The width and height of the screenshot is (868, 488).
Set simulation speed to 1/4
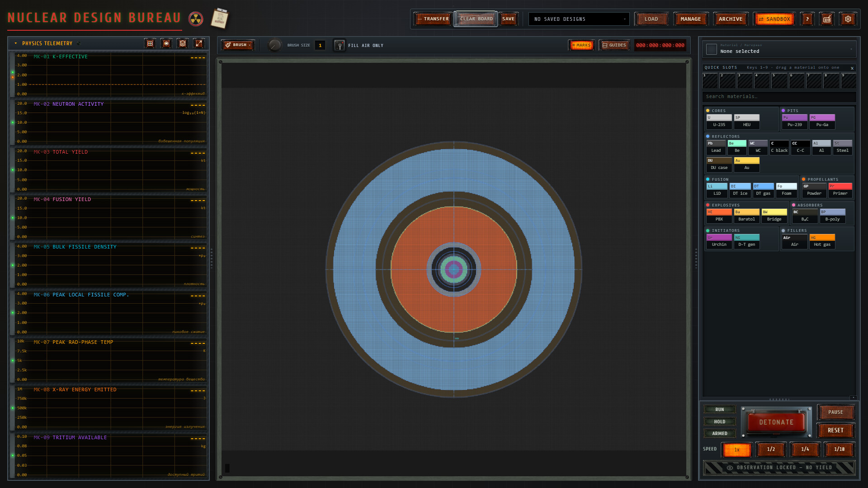click(x=805, y=449)
